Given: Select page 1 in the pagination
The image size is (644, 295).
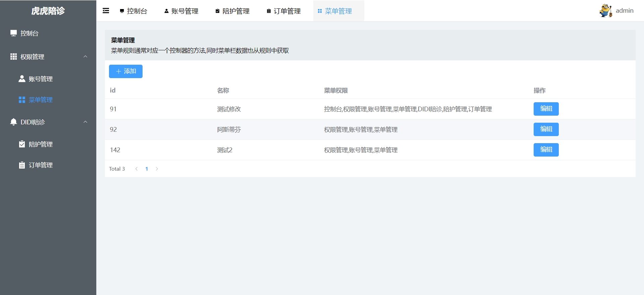Looking at the screenshot, I should click(x=147, y=169).
